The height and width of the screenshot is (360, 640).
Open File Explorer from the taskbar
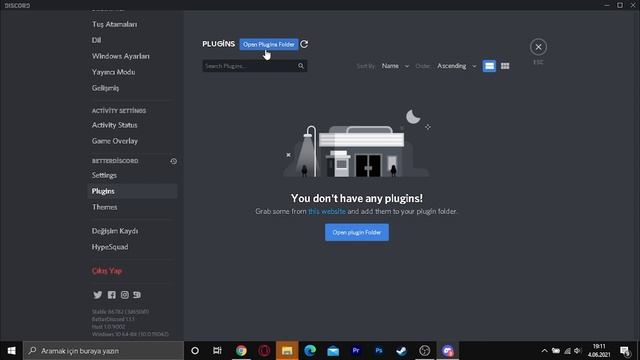point(287,351)
